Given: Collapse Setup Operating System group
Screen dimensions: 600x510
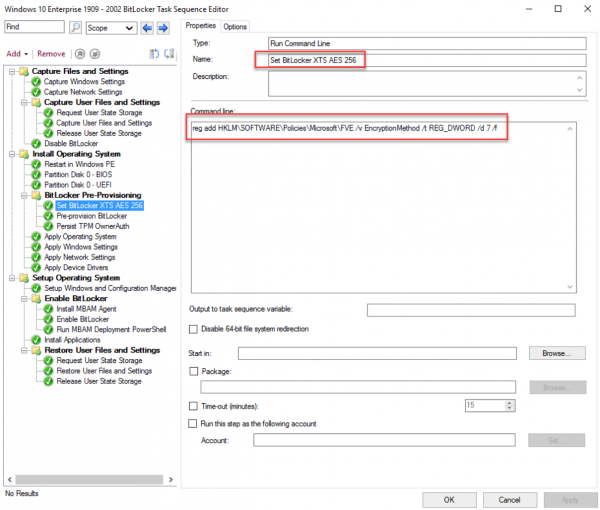Looking at the screenshot, I should coord(12,278).
